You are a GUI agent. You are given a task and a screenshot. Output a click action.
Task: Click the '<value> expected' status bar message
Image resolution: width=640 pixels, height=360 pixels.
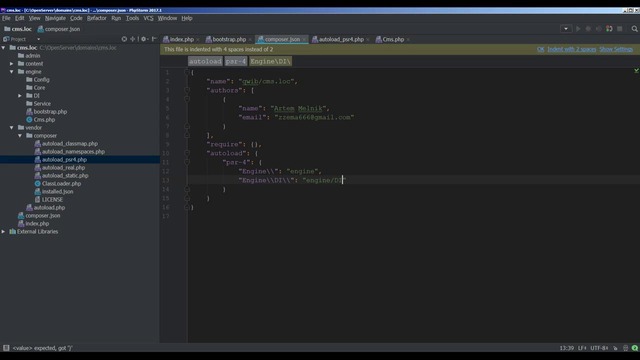[42, 348]
